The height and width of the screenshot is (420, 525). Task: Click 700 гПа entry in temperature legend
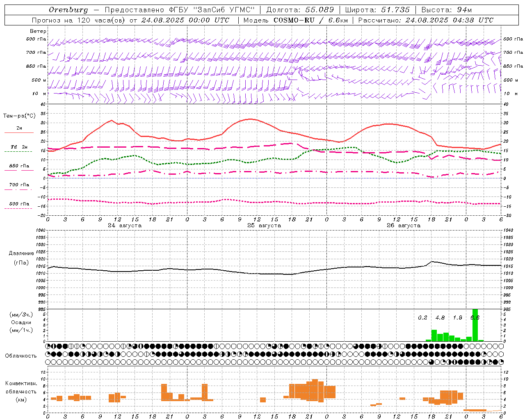pos(19,185)
